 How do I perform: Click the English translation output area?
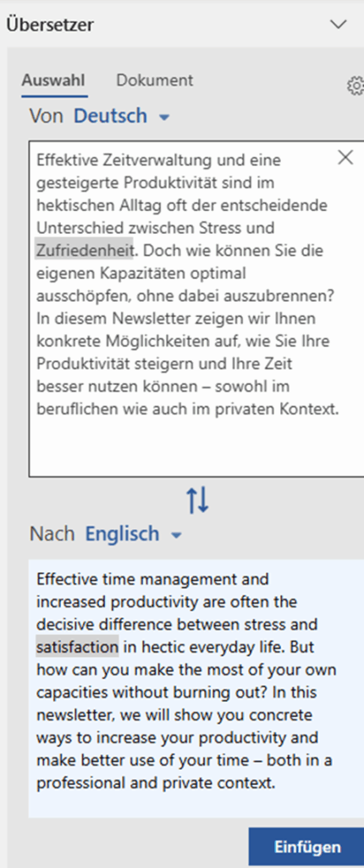(x=196, y=688)
